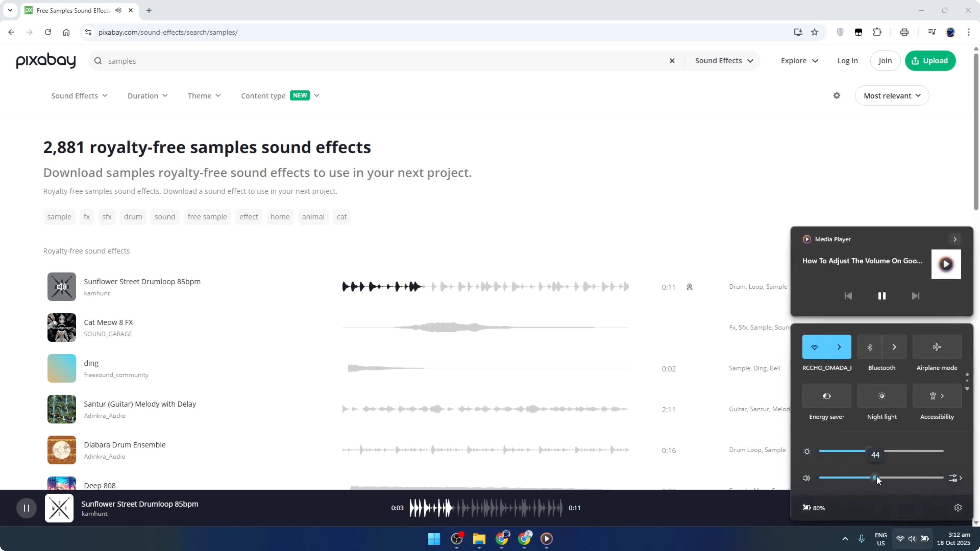The image size is (980, 551).
Task: Enable Airplane mode
Action: 937,347
